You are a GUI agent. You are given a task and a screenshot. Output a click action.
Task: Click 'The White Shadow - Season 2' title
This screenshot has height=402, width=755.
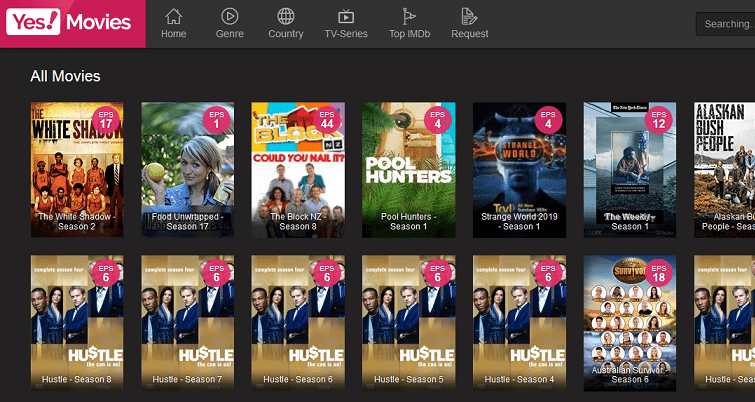tap(77, 221)
